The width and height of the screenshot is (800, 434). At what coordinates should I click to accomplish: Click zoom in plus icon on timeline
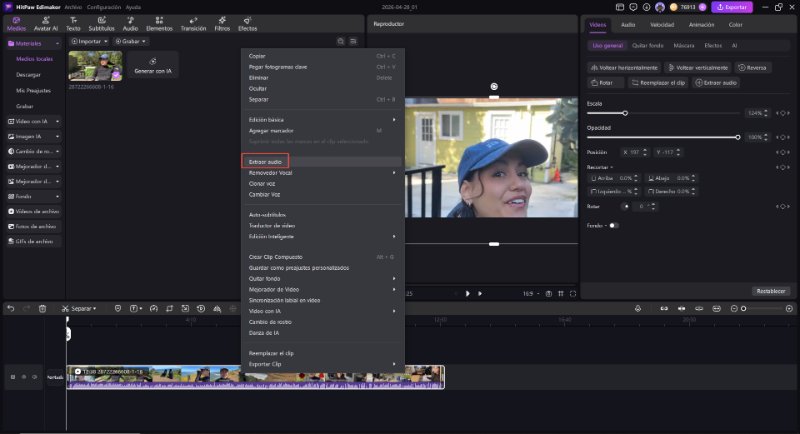pyautogui.click(x=789, y=309)
